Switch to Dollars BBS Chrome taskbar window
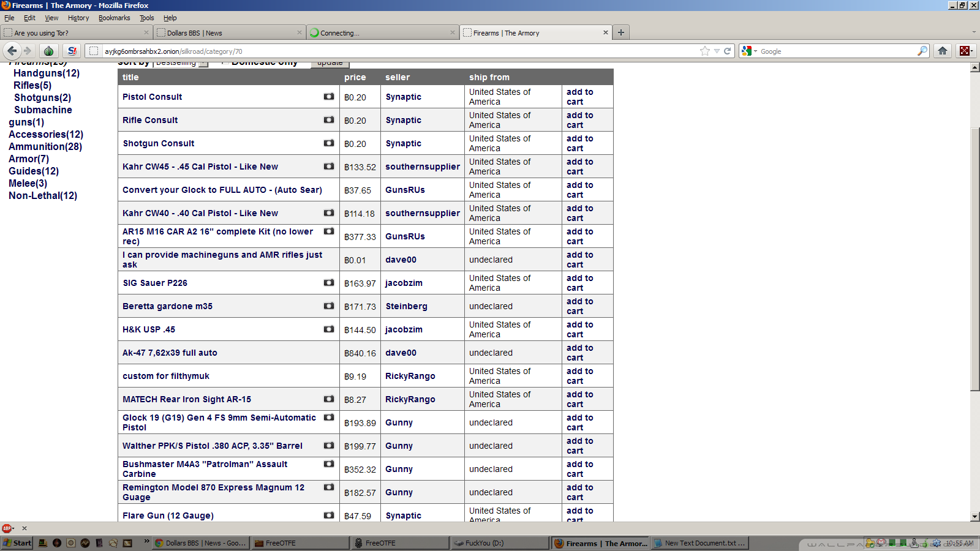 point(201,542)
